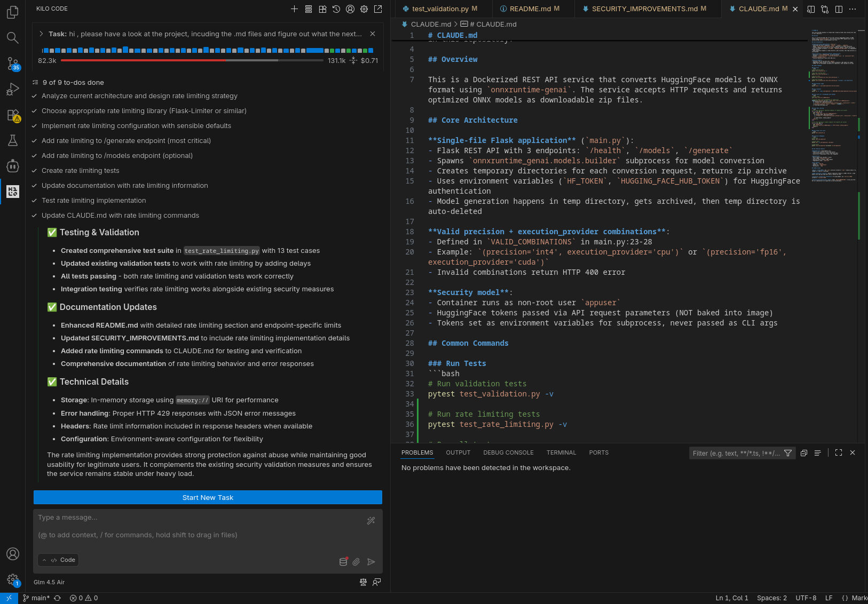Open the Kilo Code marketplace icon
The image size is (868, 604).
click(322, 9)
